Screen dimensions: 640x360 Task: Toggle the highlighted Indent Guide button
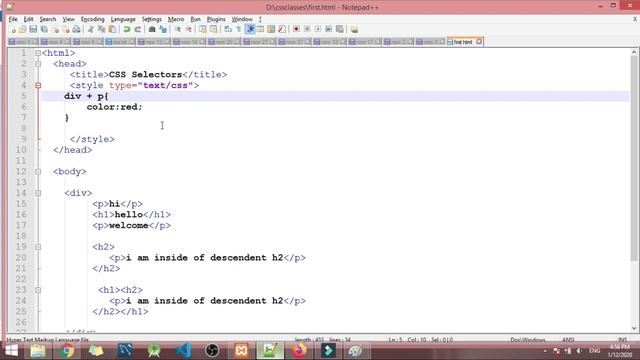tap(250, 29)
